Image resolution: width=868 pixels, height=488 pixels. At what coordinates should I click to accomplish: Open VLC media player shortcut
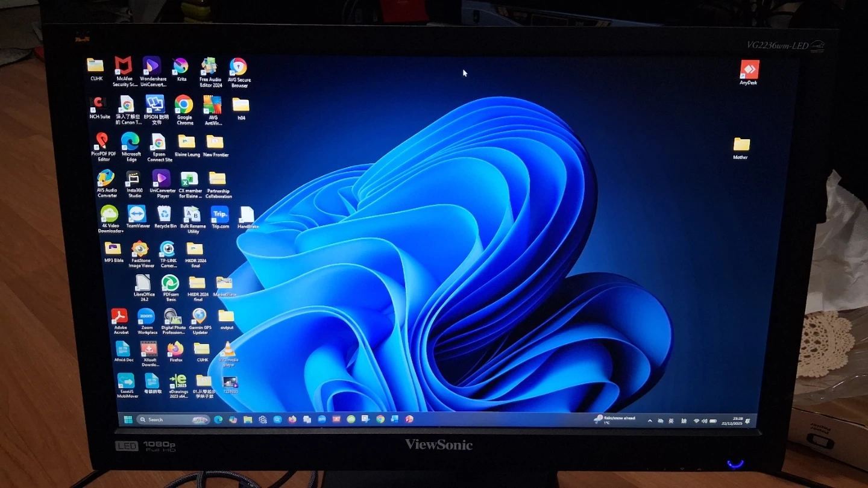(x=227, y=350)
